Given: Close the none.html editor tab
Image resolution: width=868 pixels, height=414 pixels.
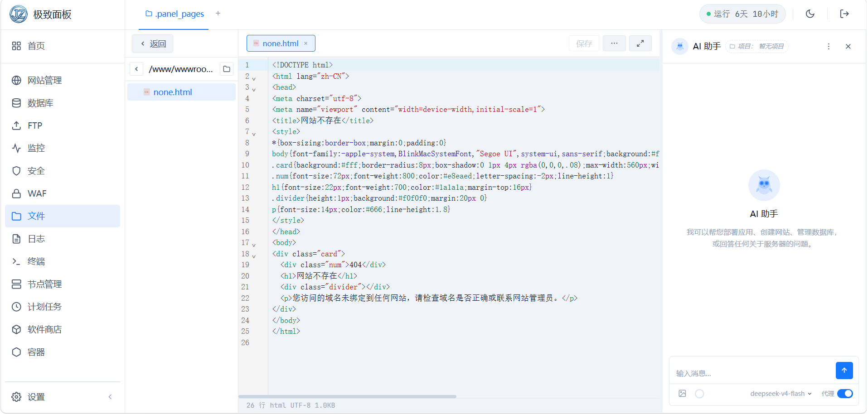Looking at the screenshot, I should tap(306, 43).
